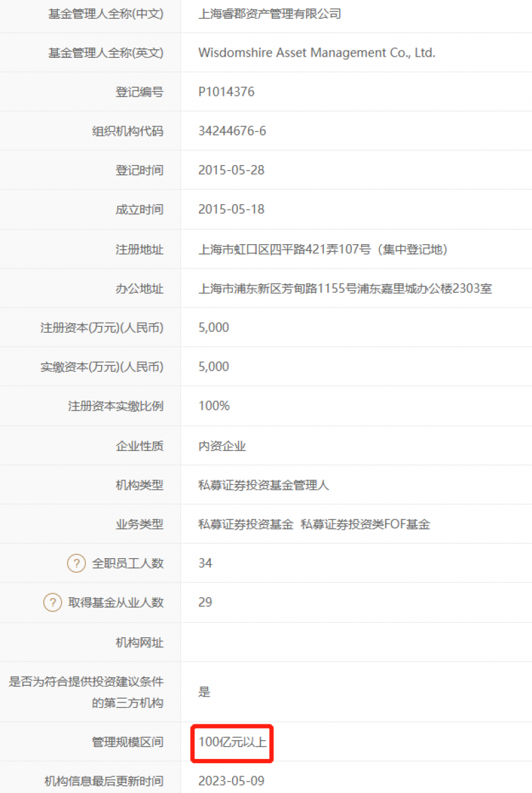Click the 机构类型 label

pos(140,486)
